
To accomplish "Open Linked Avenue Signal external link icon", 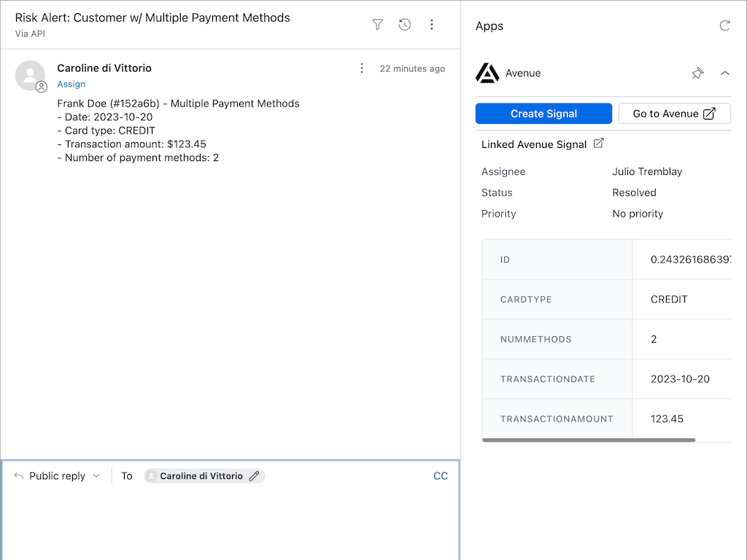I will click(598, 144).
